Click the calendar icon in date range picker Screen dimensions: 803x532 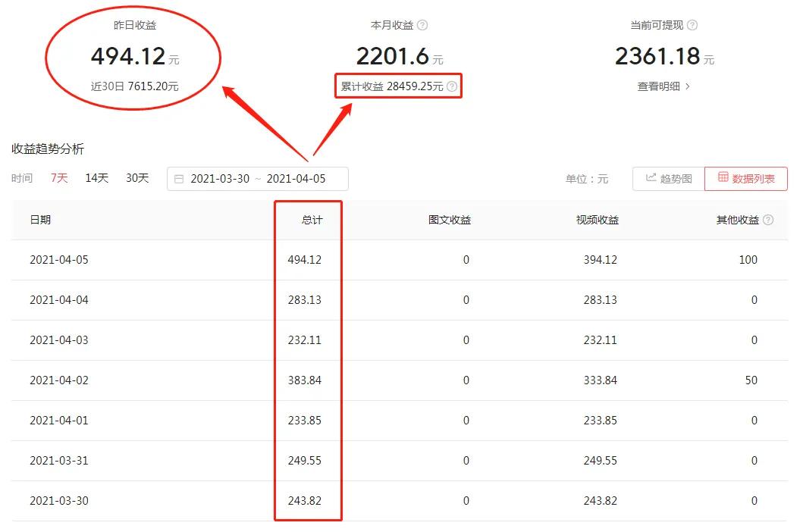click(178, 179)
